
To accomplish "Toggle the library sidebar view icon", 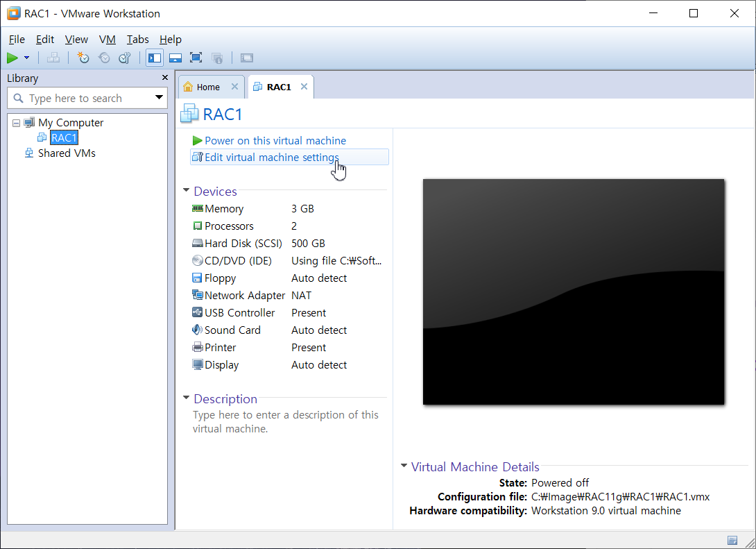I will pyautogui.click(x=155, y=58).
